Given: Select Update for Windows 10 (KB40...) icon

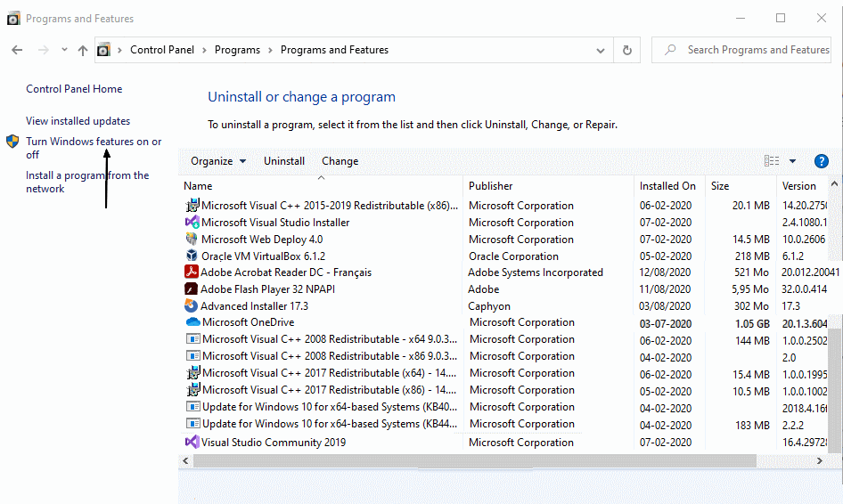Looking at the screenshot, I should (x=193, y=406).
